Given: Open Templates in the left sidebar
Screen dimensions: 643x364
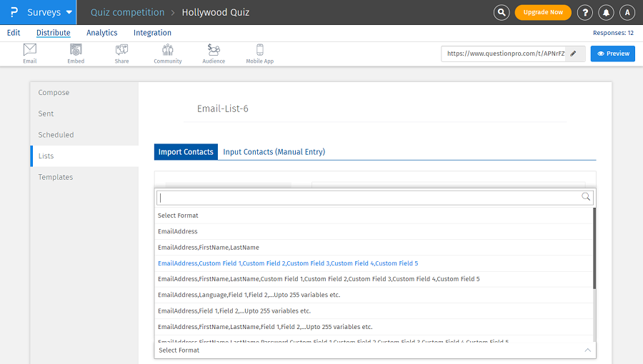Looking at the screenshot, I should tap(56, 177).
